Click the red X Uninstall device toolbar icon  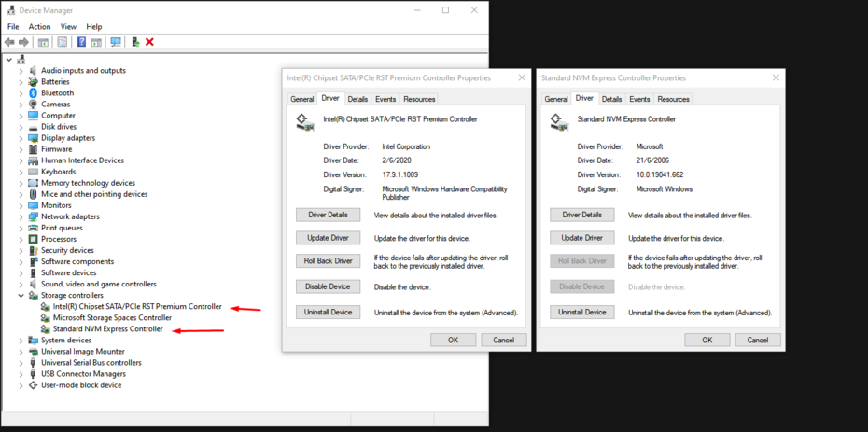coord(149,42)
